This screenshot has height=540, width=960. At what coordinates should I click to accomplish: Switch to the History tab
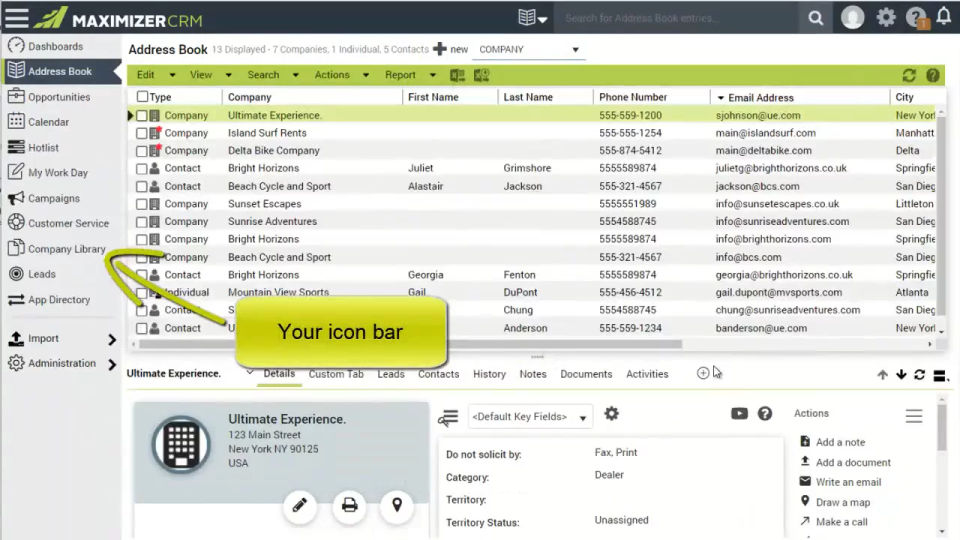(x=489, y=374)
